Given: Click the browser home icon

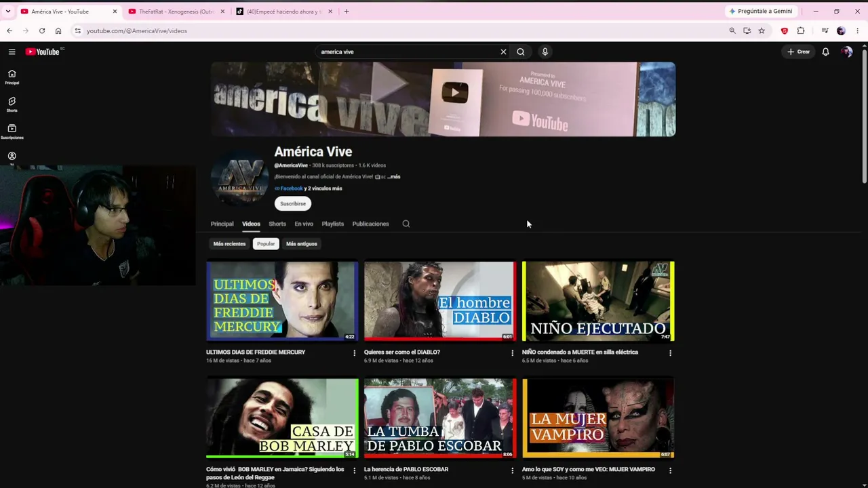Looking at the screenshot, I should (x=58, y=30).
